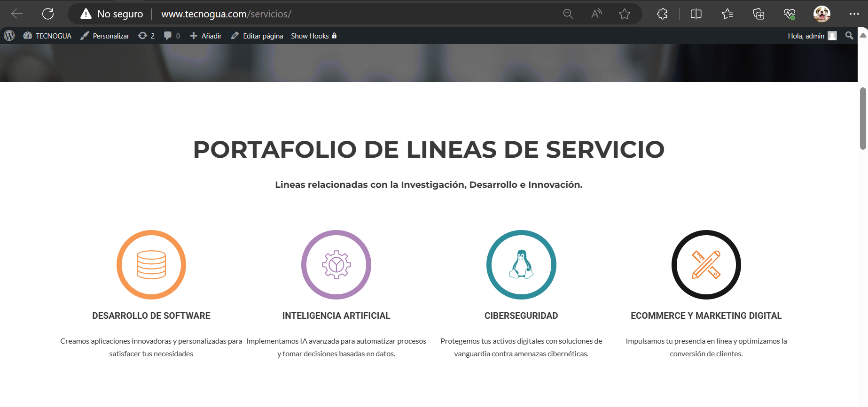Click the Lineas relacionadas subtitle text
The width and height of the screenshot is (868, 407).
(x=429, y=185)
